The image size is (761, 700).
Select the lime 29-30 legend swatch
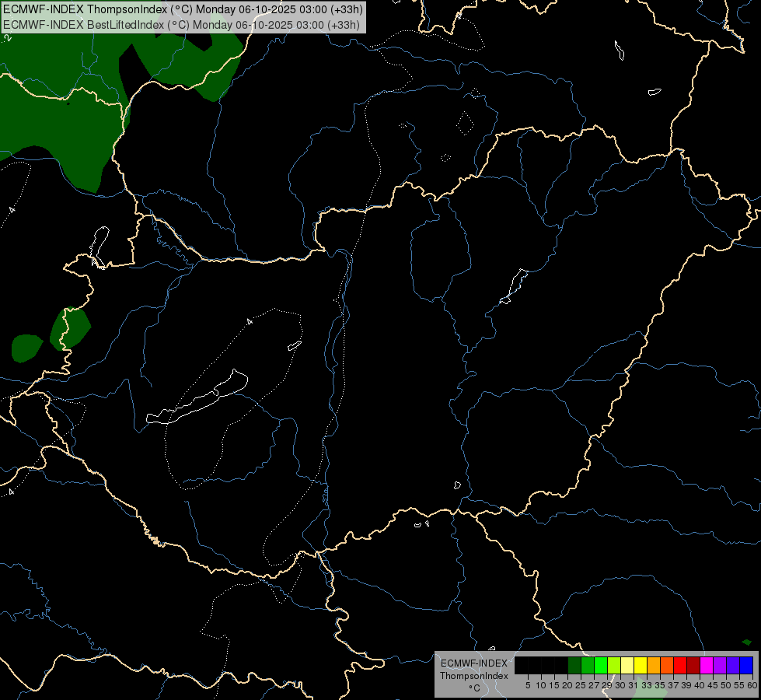(x=614, y=665)
